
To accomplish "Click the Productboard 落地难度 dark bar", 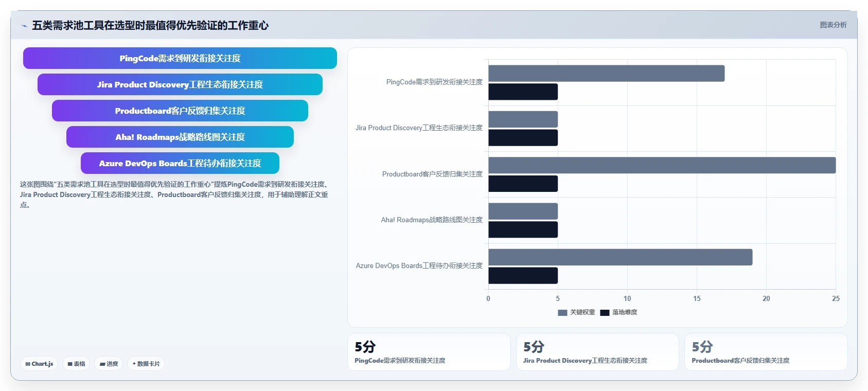I will click(x=523, y=184).
